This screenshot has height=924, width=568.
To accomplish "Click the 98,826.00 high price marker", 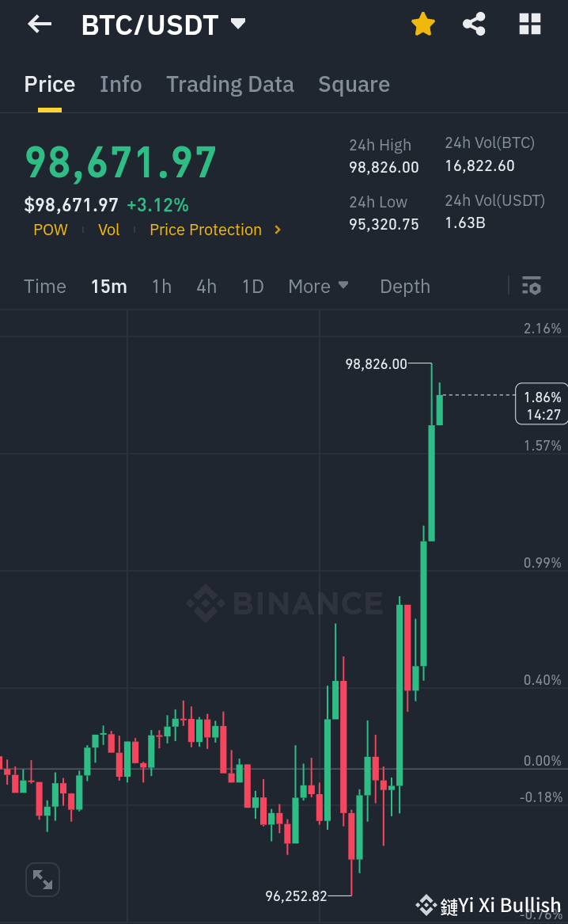I will (375, 363).
